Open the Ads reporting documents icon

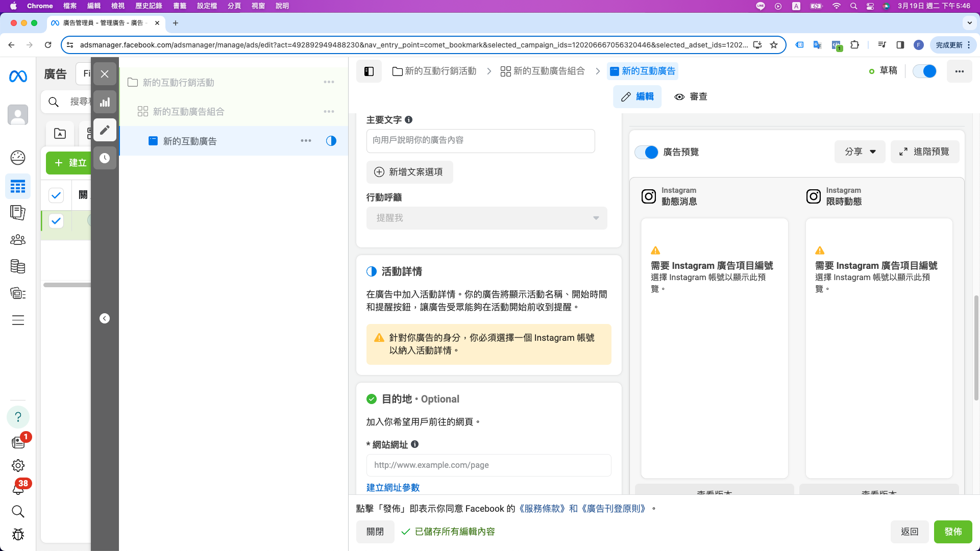18,212
